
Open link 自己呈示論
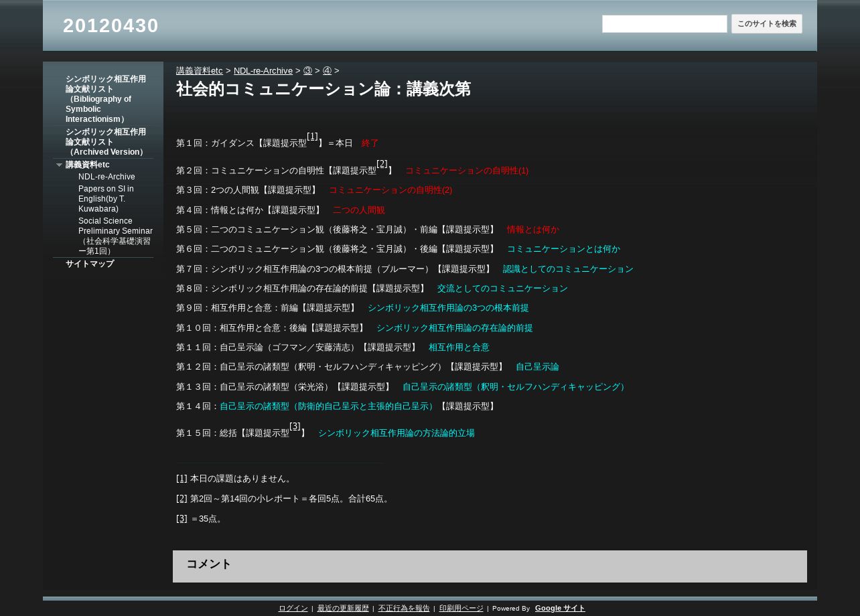[537, 367]
